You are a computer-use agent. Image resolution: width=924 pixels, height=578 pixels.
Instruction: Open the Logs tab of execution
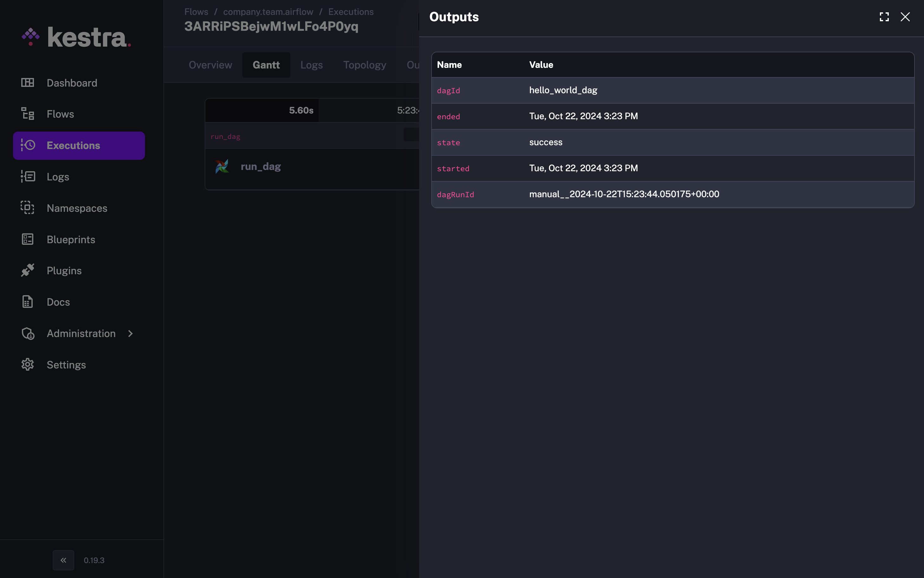(x=311, y=65)
